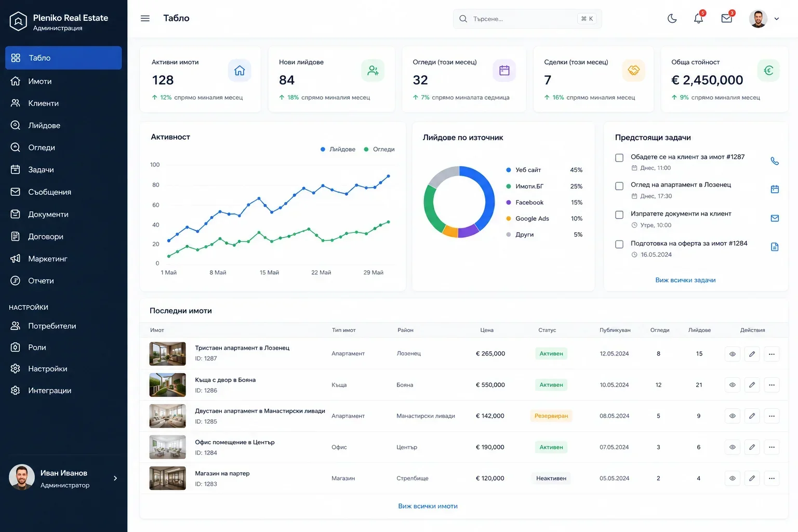Screen dimensions: 798x532
Task: Go to Имоти in the sidebar
Action: (63, 81)
